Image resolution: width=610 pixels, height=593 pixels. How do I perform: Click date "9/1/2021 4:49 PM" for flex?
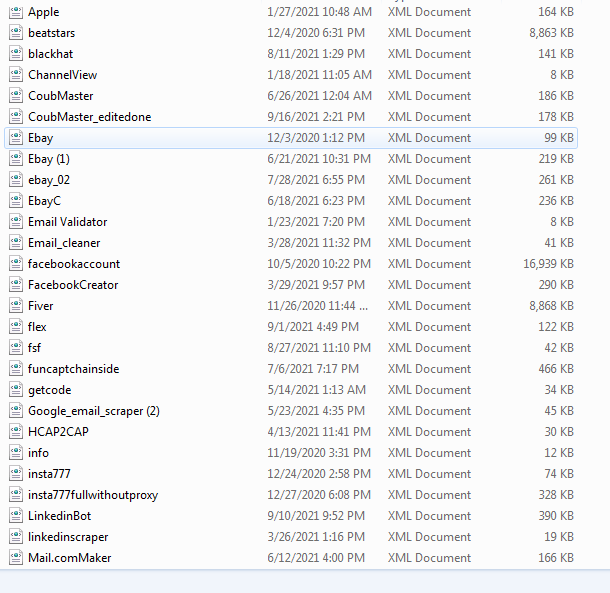click(x=313, y=327)
